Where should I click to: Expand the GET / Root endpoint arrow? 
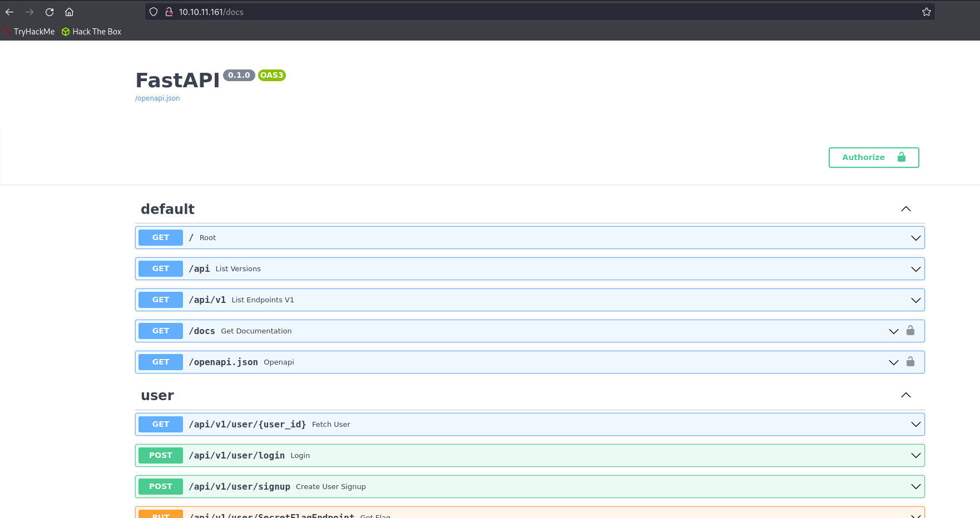coord(916,238)
